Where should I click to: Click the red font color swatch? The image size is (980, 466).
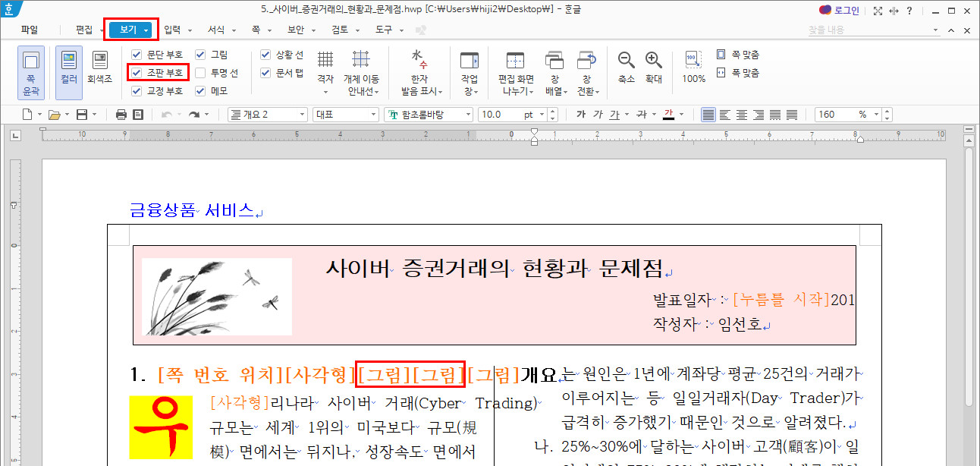[x=669, y=115]
